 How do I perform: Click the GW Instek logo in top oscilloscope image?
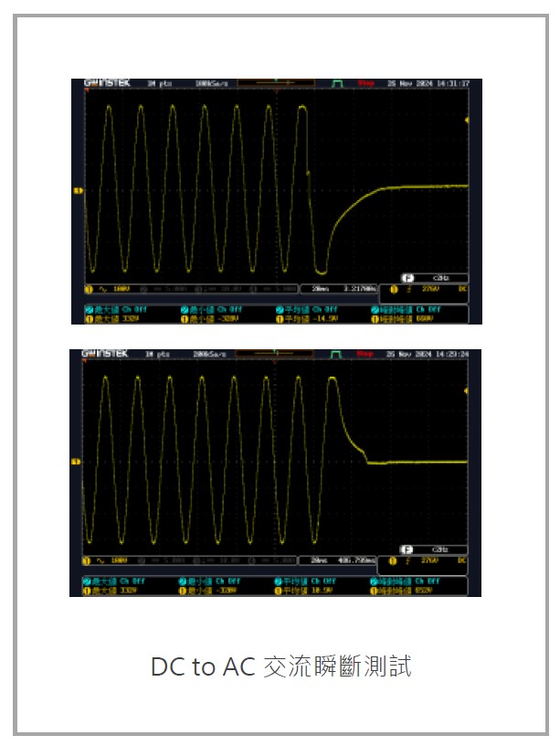tap(100, 83)
